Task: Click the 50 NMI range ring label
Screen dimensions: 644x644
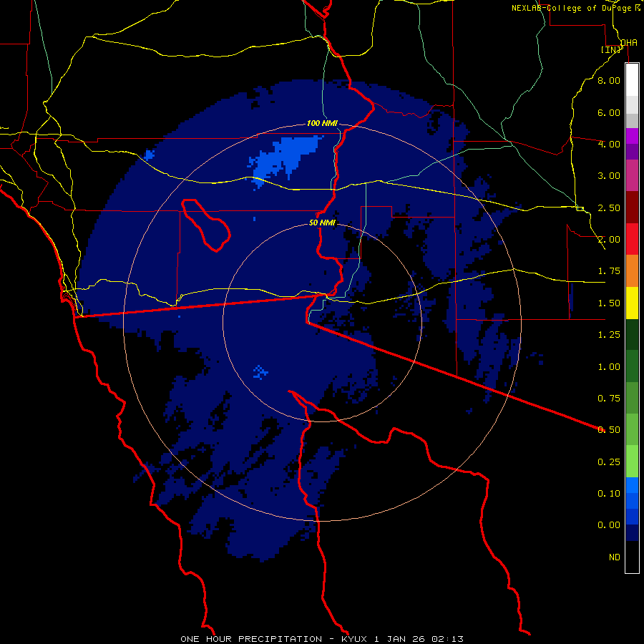Action: click(x=323, y=223)
